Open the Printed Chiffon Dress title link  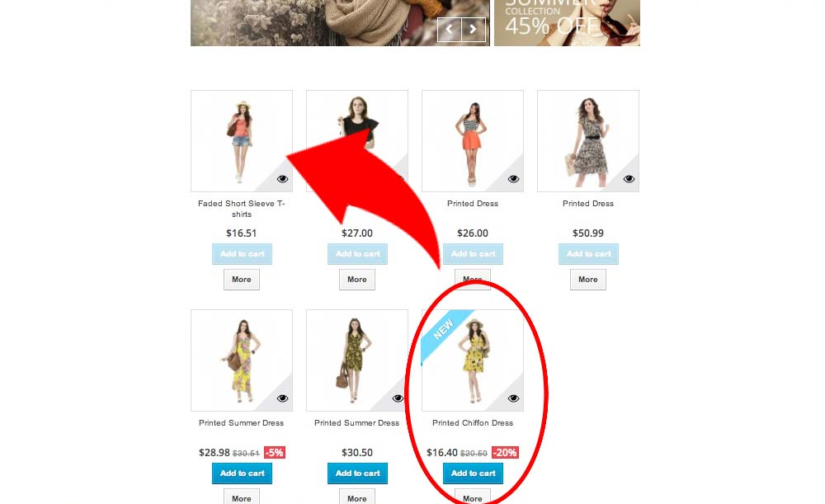pos(473,423)
